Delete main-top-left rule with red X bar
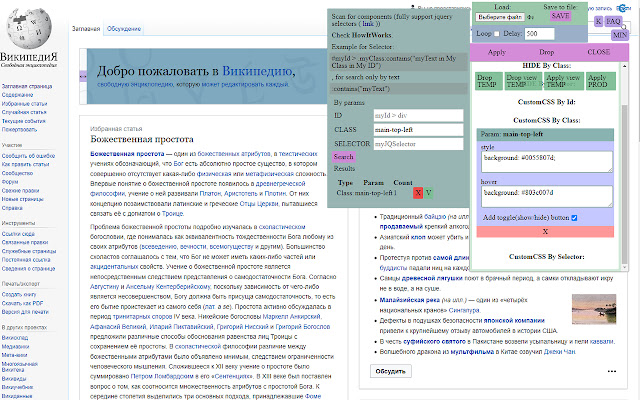Image resolution: width=640 pixels, height=400 pixels. tap(545, 231)
